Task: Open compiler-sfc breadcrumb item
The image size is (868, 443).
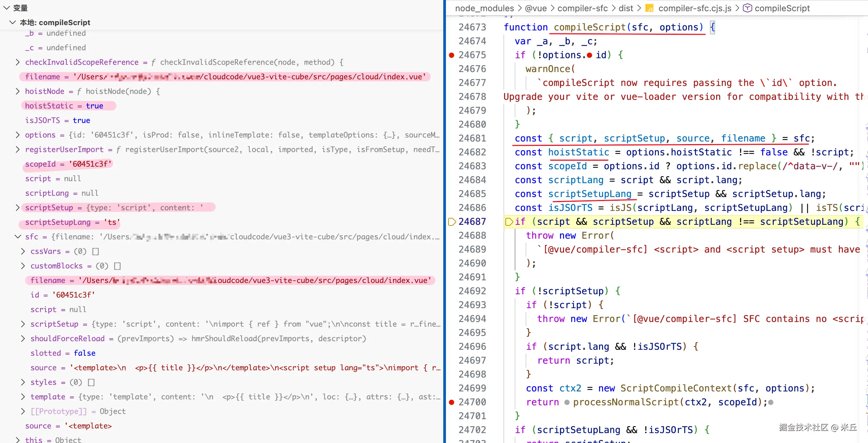Action: coord(582,8)
